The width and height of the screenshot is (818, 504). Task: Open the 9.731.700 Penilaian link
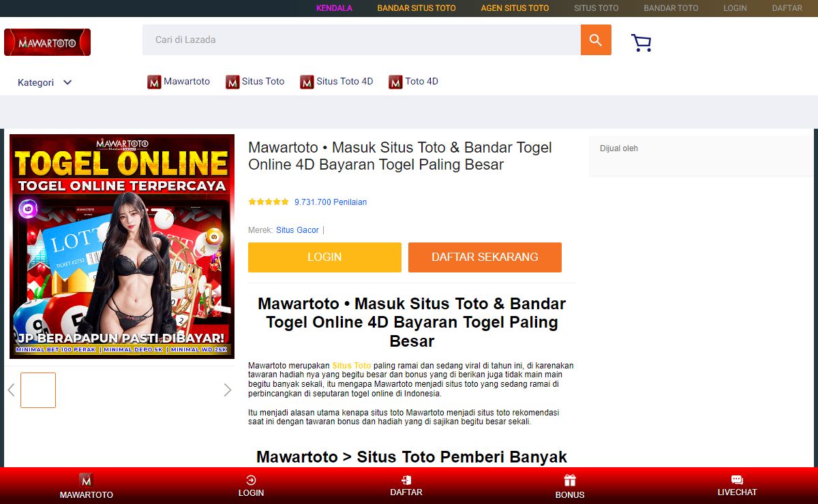click(331, 202)
